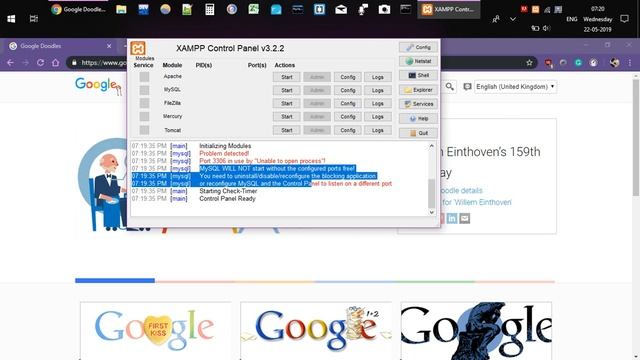640x360 pixels.
Task: Open Logs for the Tomcat row
Action: (378, 130)
